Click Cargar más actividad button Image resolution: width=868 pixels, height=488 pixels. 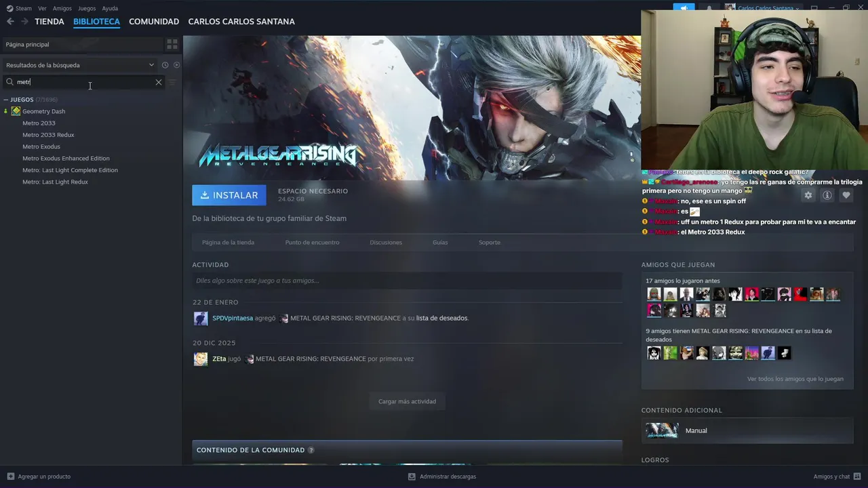[x=407, y=401]
